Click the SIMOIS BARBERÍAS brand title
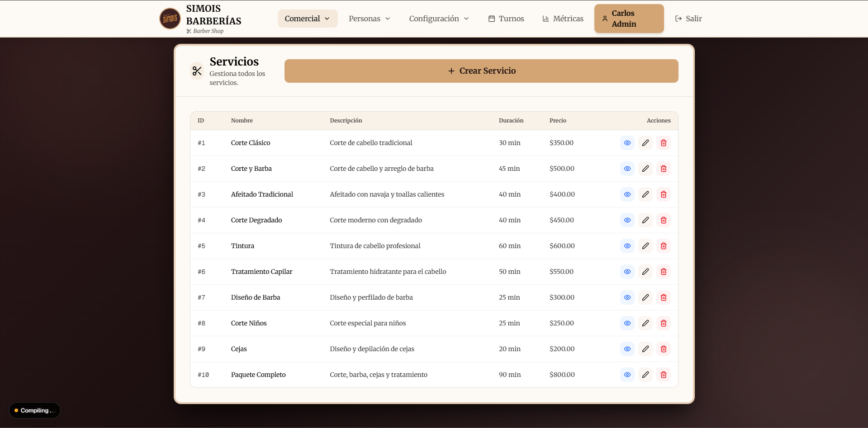The image size is (868, 428). click(213, 15)
